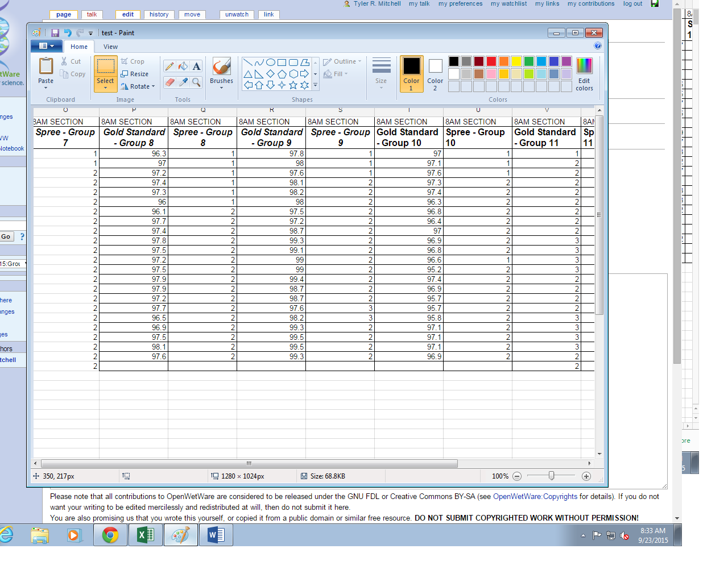Click the Undo arrow icon
Viewport: 728px width, 582px height.
68,33
